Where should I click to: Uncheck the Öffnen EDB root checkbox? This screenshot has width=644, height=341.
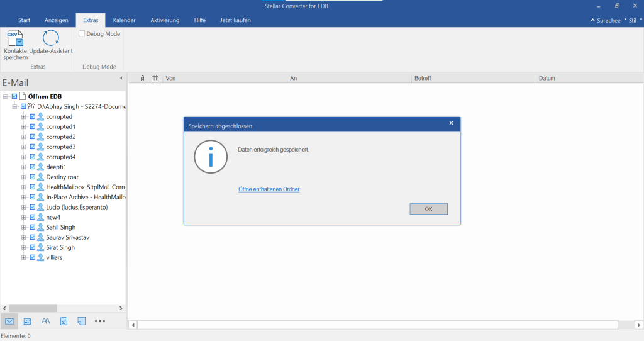pos(14,96)
